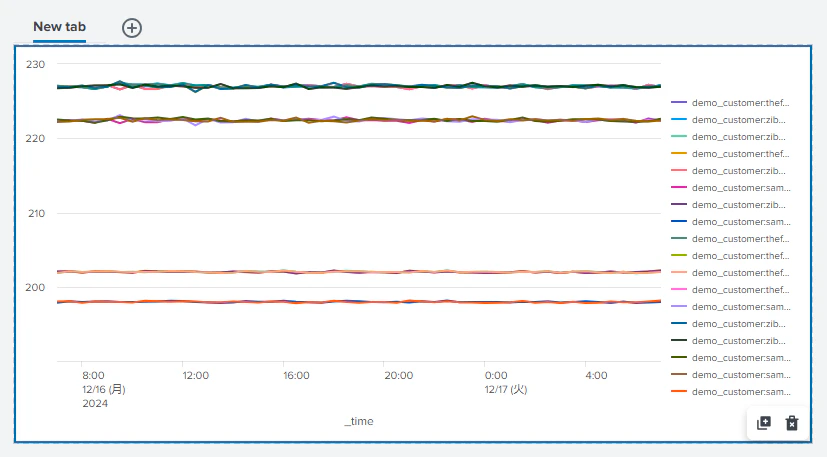Select the bright pink legend entry label
This screenshot has height=457, width=827.
tap(741, 290)
